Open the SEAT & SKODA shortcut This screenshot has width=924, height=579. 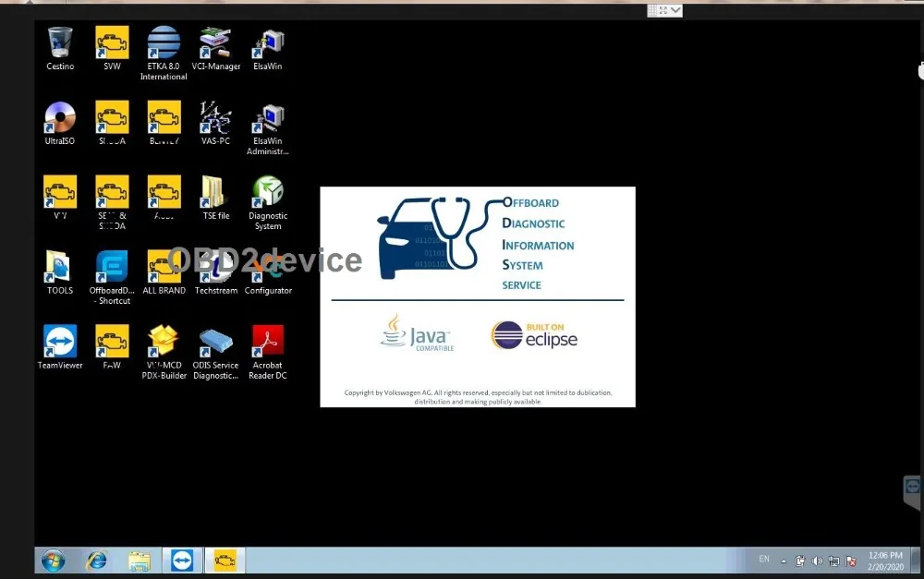(x=112, y=202)
